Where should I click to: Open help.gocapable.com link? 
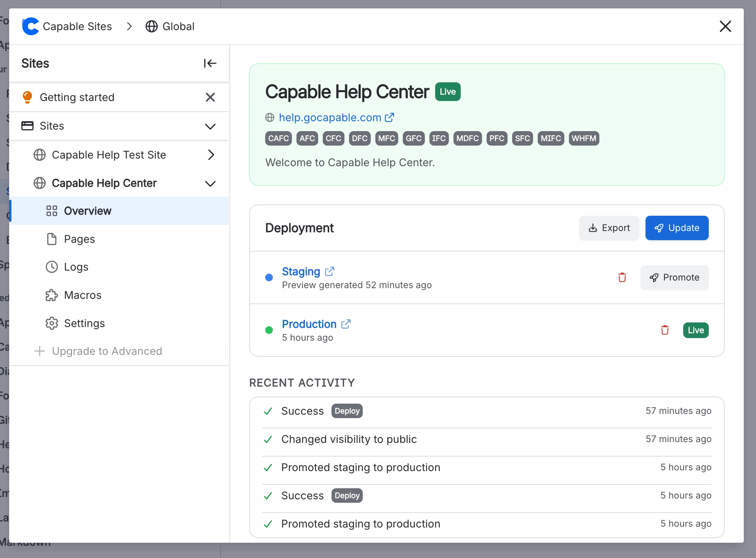[x=330, y=117]
